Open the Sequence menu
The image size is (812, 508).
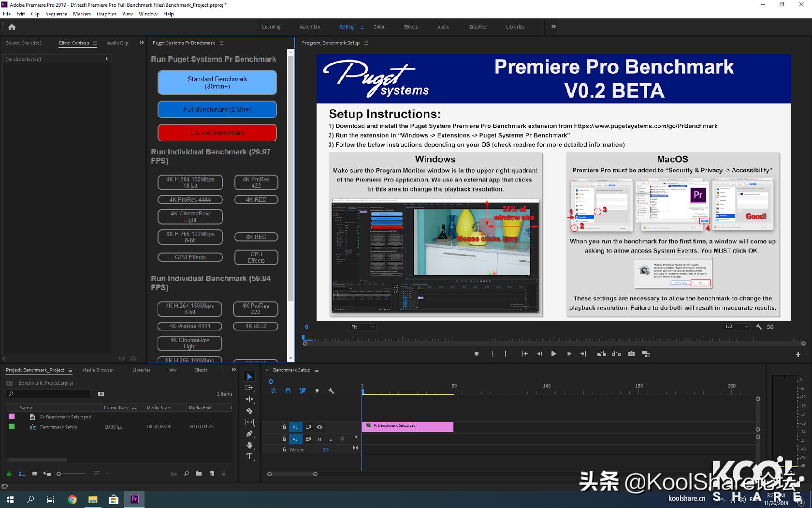pyautogui.click(x=56, y=14)
